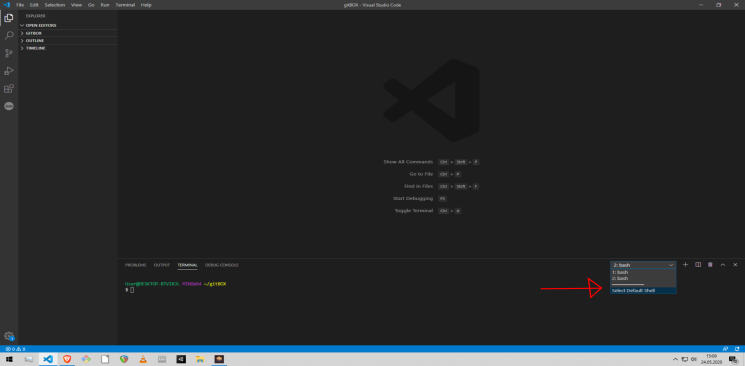The width and height of the screenshot is (745, 366).
Task: Open the Explorer view in activity bar
Action: click(x=9, y=18)
